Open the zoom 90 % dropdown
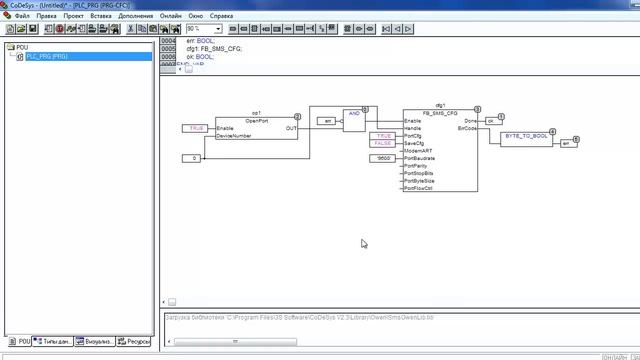The height and width of the screenshot is (360, 640). pos(218,29)
